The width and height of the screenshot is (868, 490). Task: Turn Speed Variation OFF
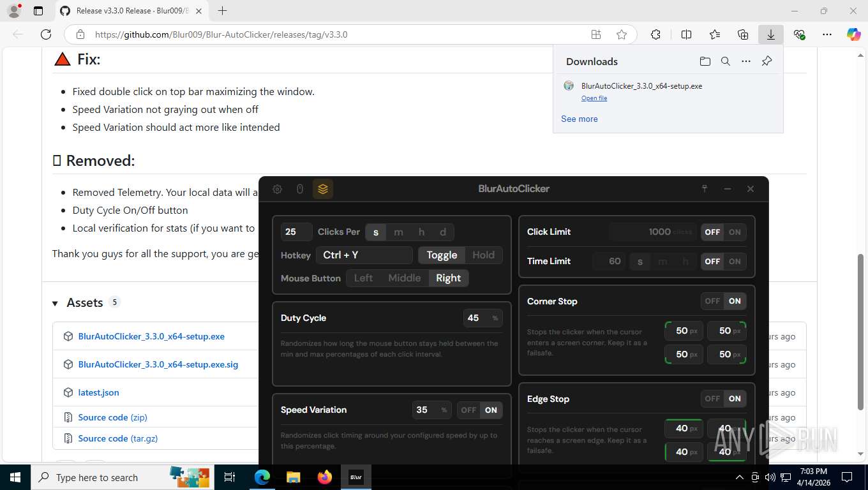pos(468,410)
